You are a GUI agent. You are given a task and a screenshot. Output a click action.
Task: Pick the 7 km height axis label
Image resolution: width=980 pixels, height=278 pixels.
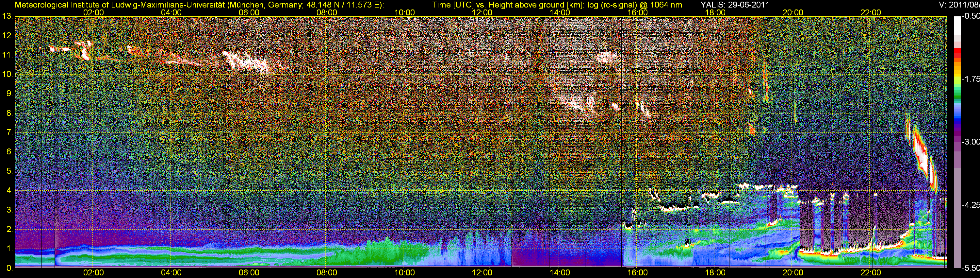tap(9, 132)
